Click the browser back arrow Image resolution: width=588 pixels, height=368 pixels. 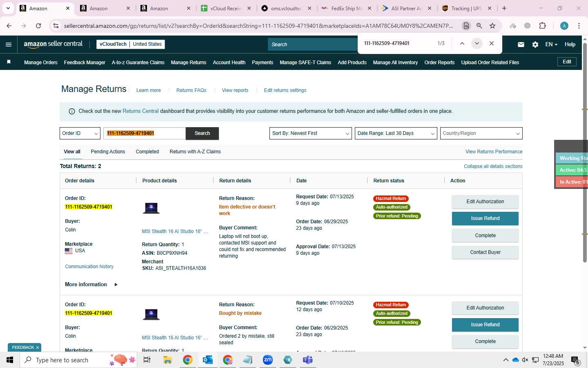[9, 26]
